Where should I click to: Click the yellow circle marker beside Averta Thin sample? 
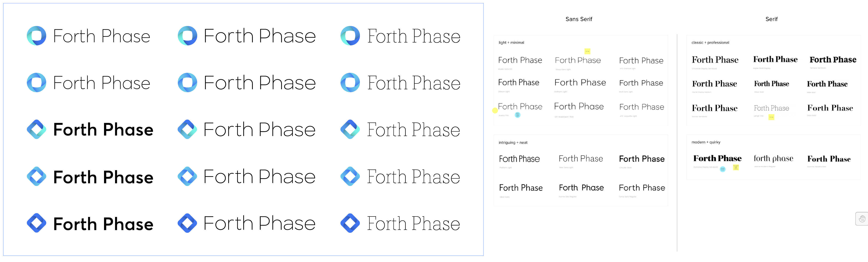495,110
